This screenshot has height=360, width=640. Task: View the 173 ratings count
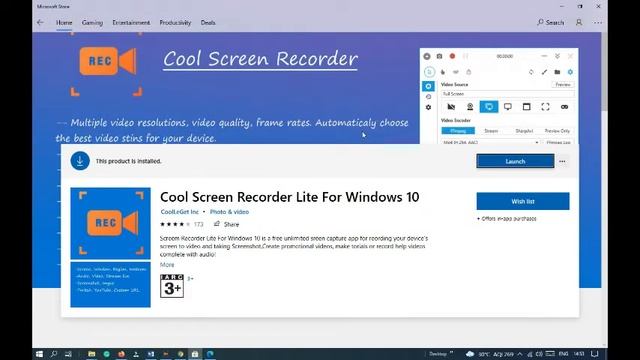pos(198,224)
